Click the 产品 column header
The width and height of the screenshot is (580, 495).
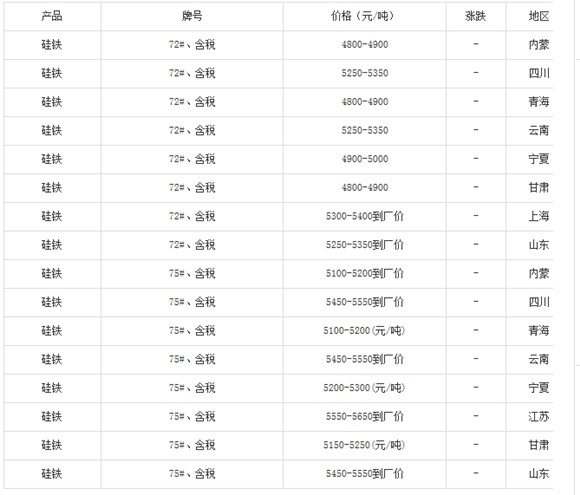[x=52, y=16]
